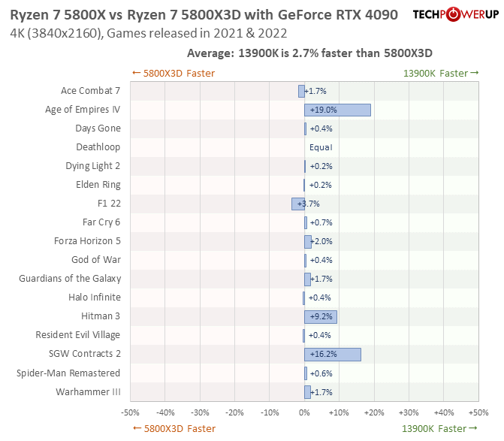Click the top '5800X3D Faster' label

coord(174,74)
